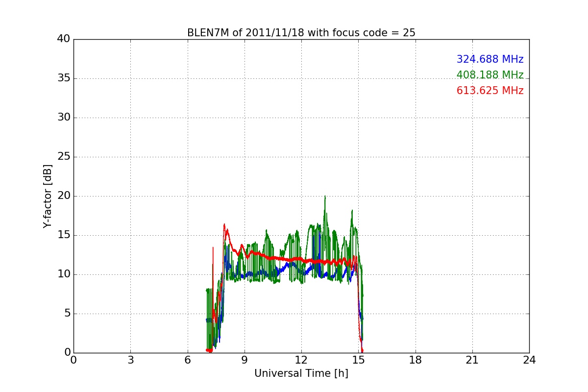
Task: Click y-axis tick label 25
Action: 64,156
